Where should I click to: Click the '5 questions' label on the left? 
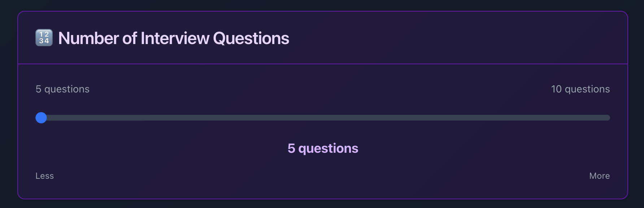click(x=62, y=89)
